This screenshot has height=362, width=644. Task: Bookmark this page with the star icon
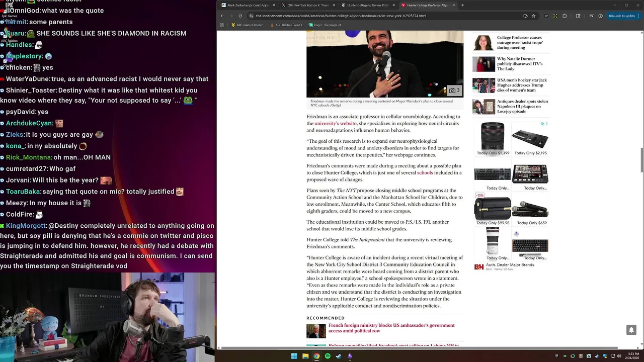coord(533,16)
